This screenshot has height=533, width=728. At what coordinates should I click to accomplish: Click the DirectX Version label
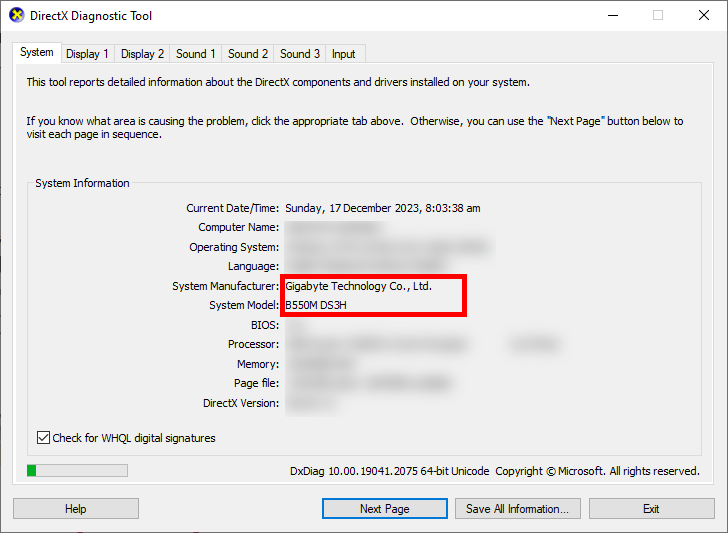click(x=241, y=403)
